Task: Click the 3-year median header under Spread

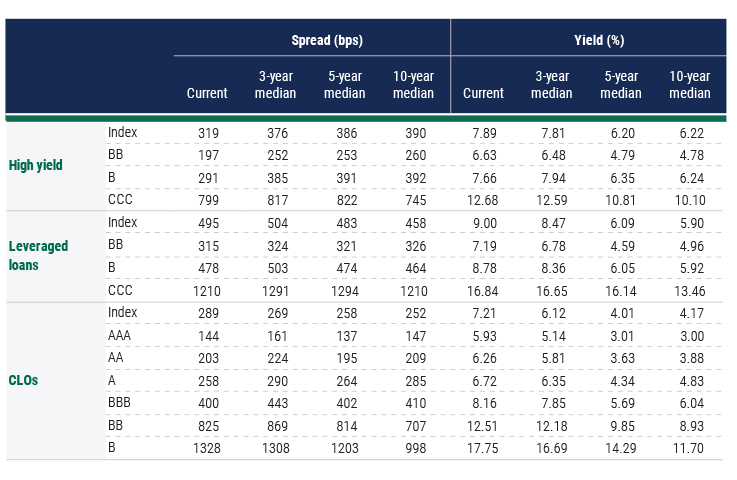Action: click(x=276, y=85)
